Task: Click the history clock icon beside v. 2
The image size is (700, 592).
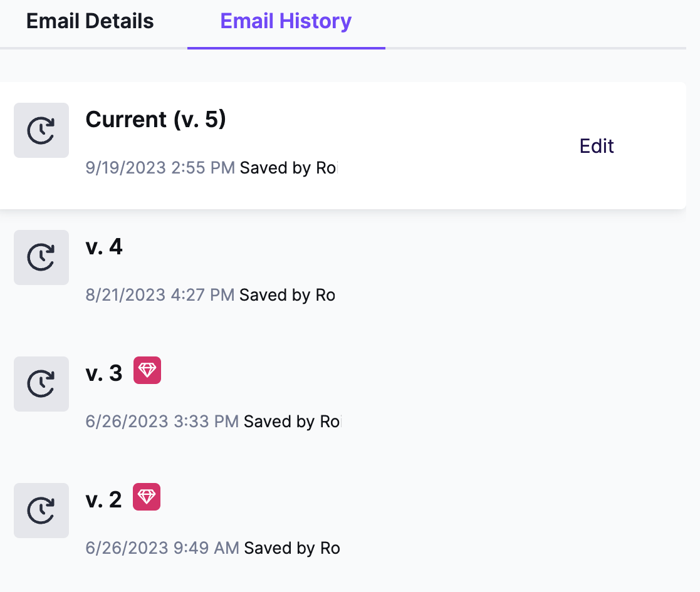Action: click(x=41, y=511)
